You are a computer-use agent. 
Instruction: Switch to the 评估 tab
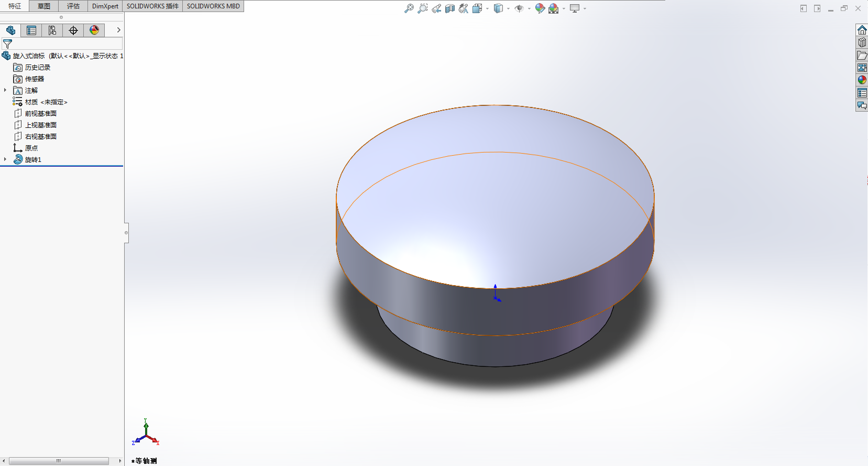coord(73,6)
